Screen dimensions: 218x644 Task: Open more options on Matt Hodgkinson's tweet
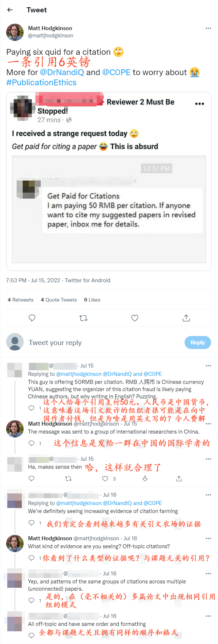(208, 28)
